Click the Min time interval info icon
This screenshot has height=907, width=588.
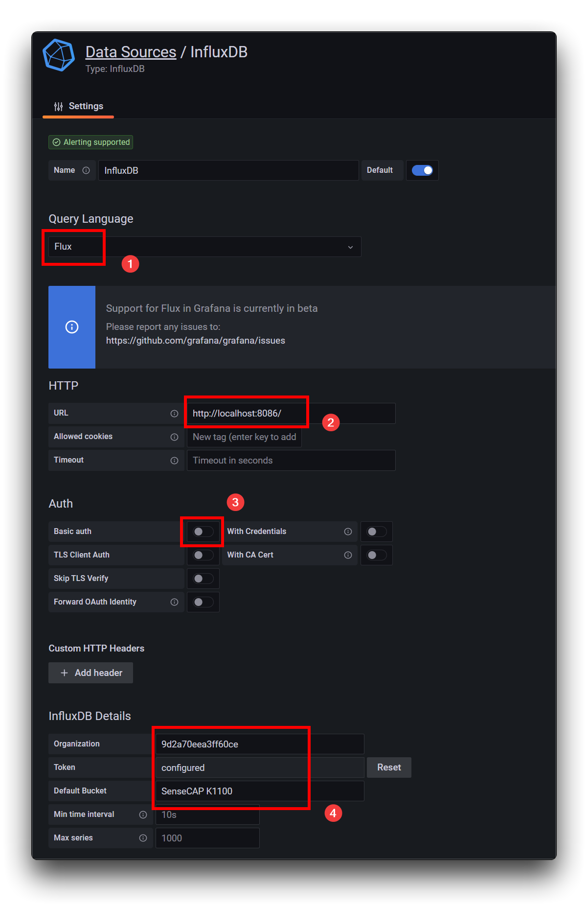click(143, 814)
